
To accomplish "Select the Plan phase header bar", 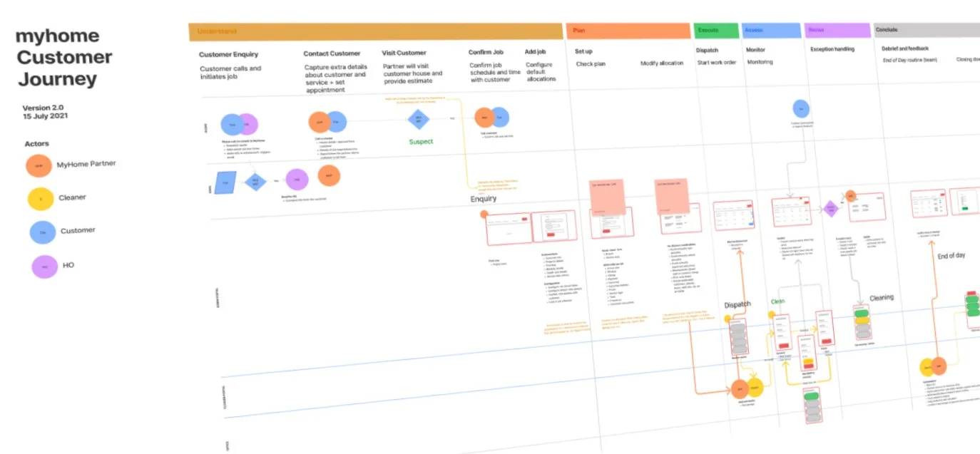I will (628, 31).
